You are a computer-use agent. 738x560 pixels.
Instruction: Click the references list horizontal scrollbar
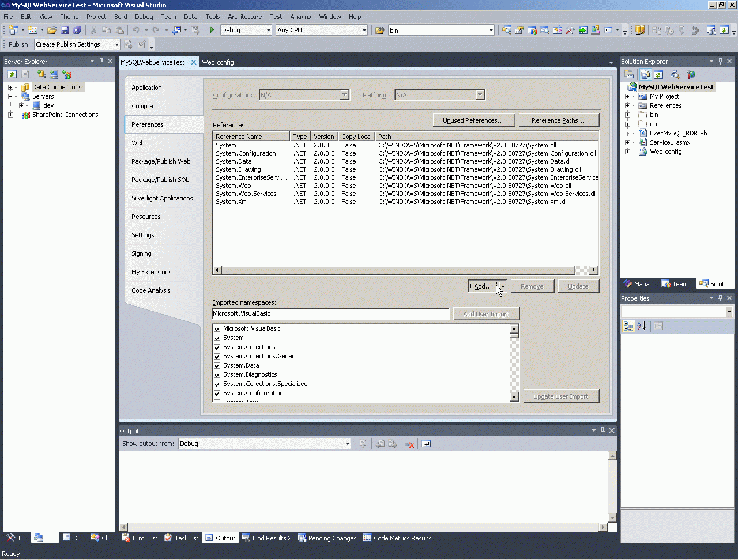pyautogui.click(x=398, y=270)
